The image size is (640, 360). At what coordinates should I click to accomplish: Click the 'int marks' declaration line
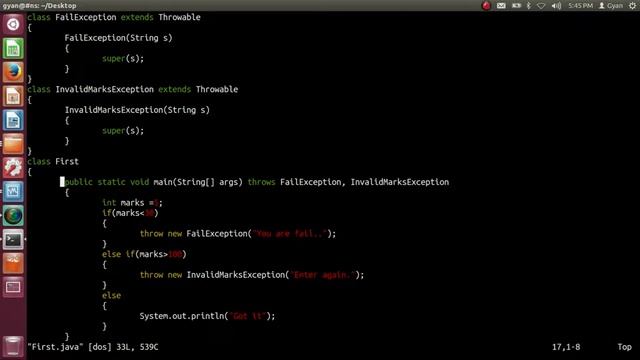(132, 203)
